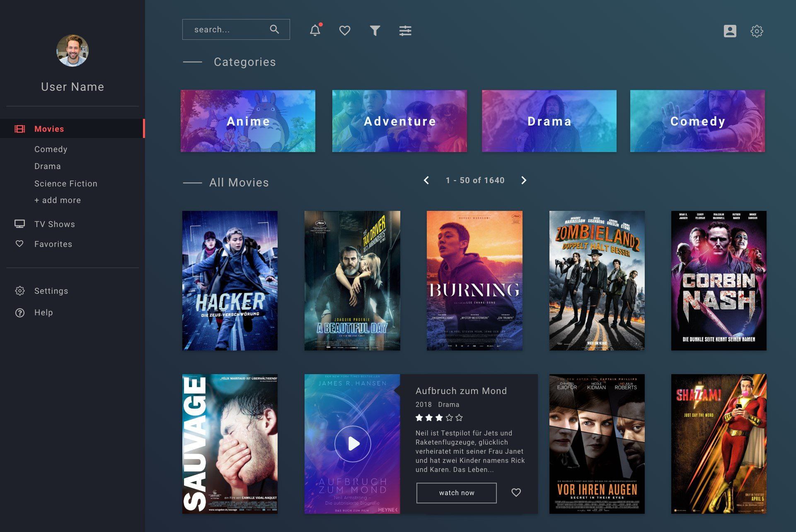This screenshot has height=532, width=796.
Task: Open the Drama category card
Action: [x=549, y=121]
